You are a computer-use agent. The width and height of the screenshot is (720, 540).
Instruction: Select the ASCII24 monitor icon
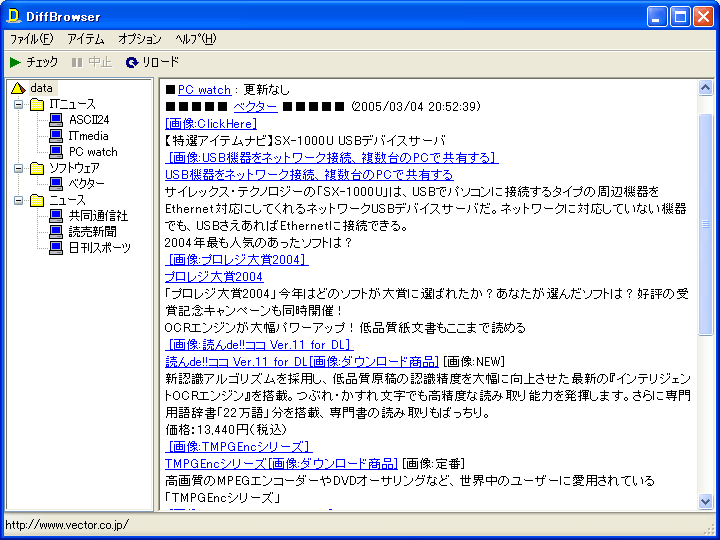point(56,120)
